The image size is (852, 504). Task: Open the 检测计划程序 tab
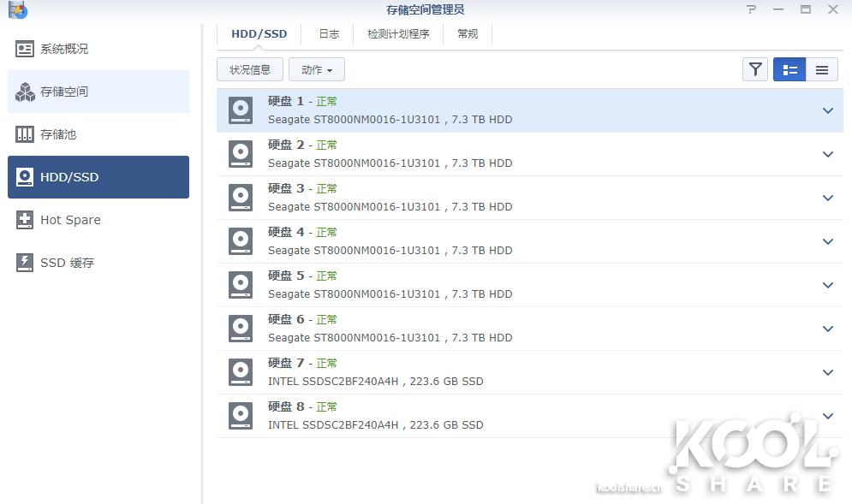pyautogui.click(x=397, y=33)
